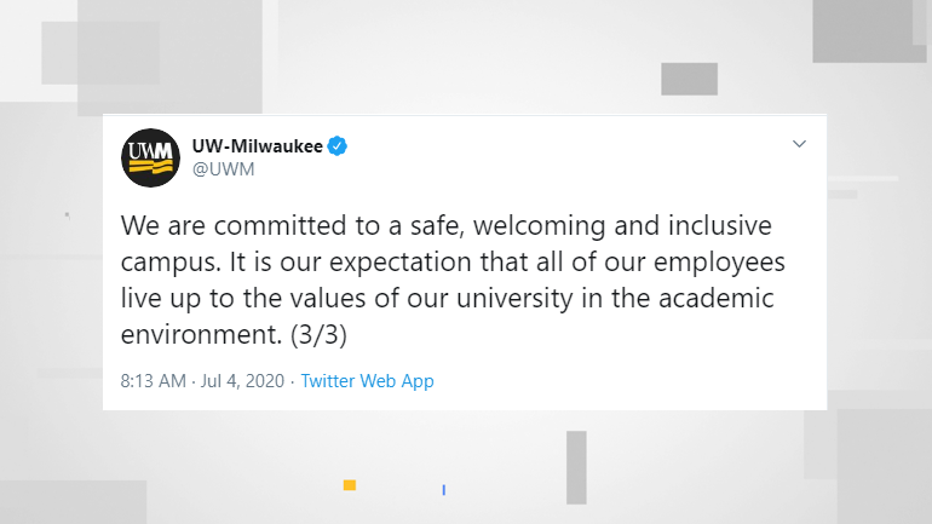Screen dimensions: 932x524
Task: Open the UW-Milwaukee display name
Action: tap(257, 146)
